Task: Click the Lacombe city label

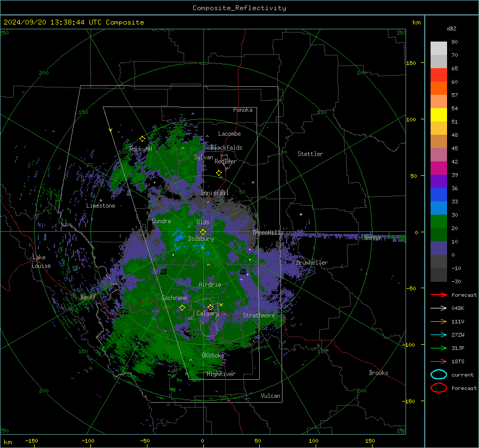Action: tap(229, 134)
